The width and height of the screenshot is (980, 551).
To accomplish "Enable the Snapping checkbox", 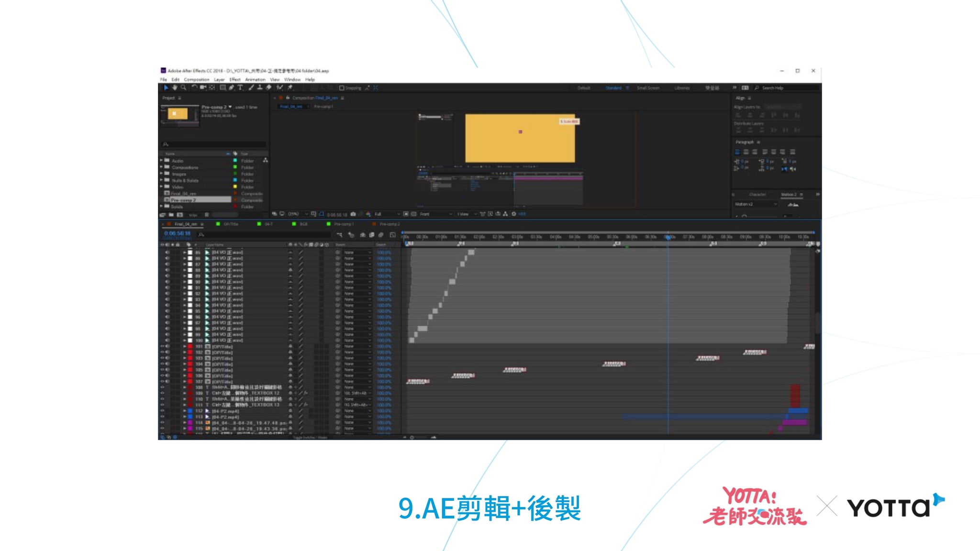I will (x=342, y=88).
